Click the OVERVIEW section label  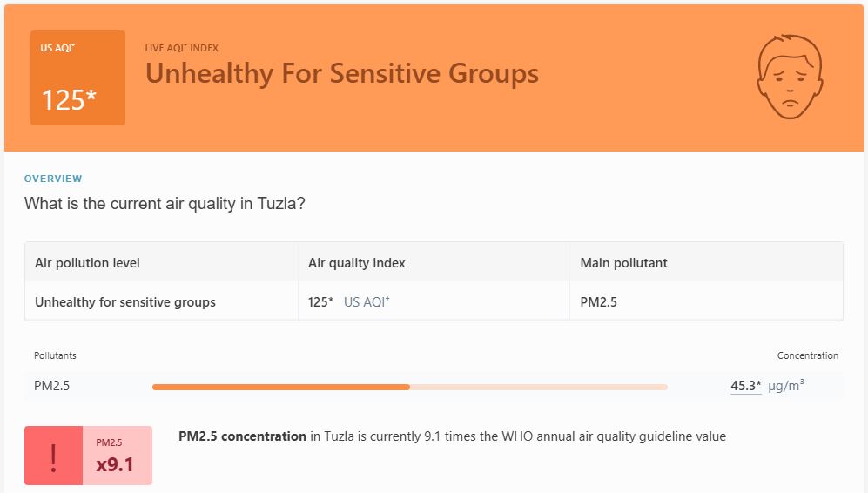(53, 179)
